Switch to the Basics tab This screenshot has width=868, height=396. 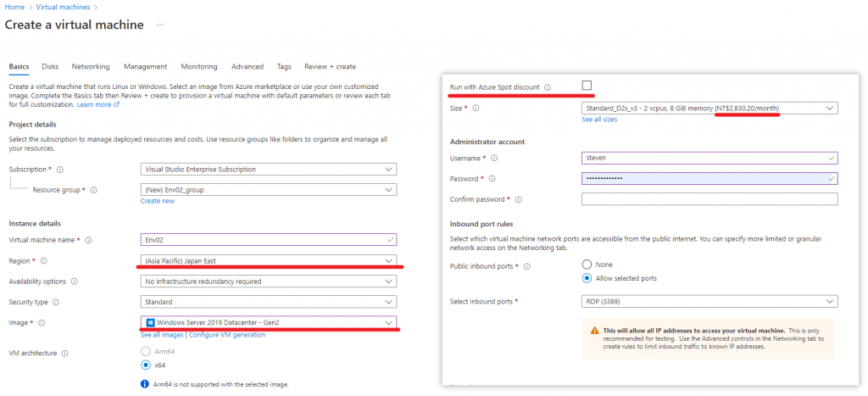click(x=19, y=66)
